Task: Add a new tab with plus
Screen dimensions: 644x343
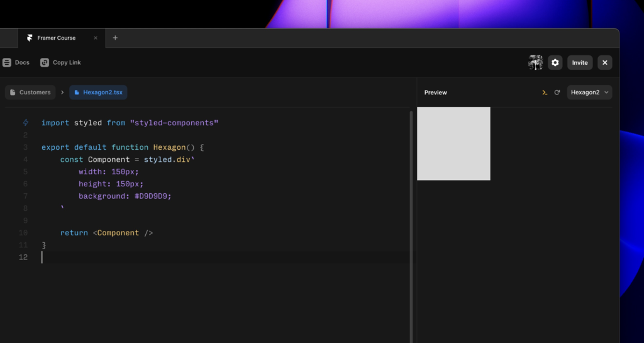Action: (x=115, y=38)
